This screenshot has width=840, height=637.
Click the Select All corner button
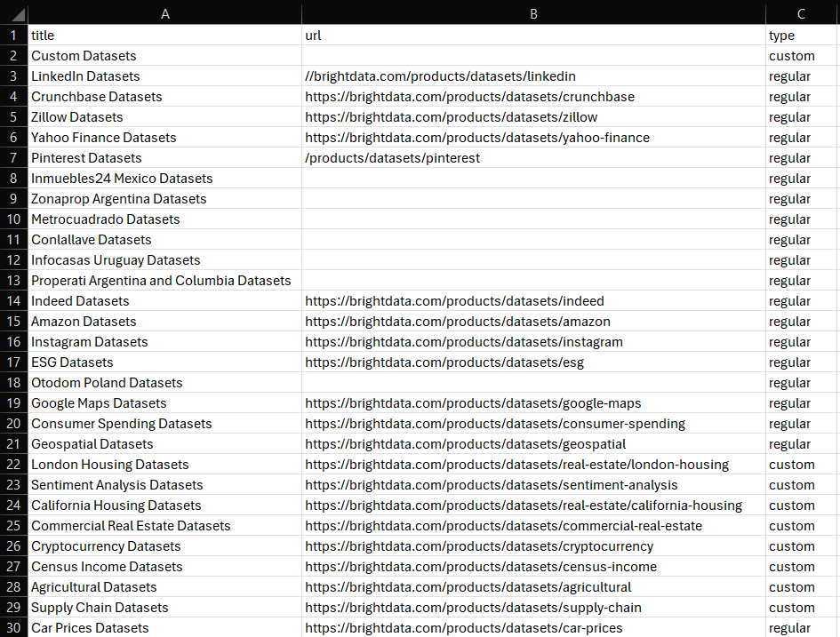(13, 13)
